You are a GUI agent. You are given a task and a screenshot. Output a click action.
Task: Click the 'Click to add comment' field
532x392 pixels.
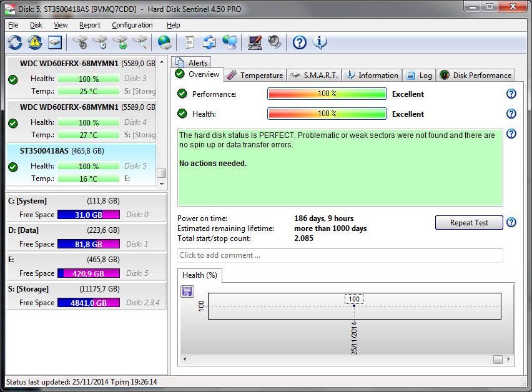(340, 255)
